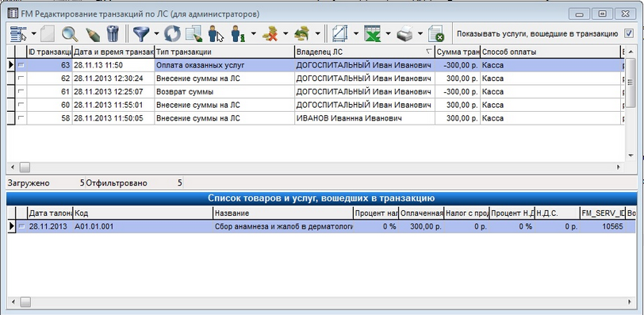Open dropdown beside the column autosize icon
The image size is (644, 315).
(x=355, y=33)
